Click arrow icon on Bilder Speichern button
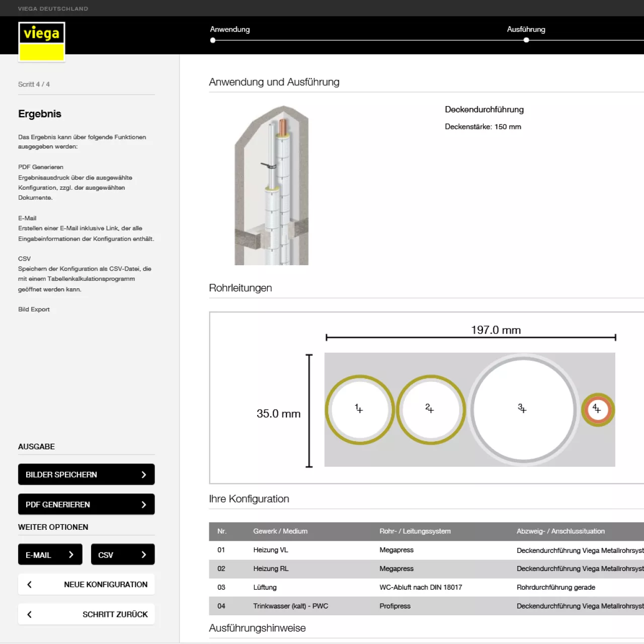The image size is (644, 644). pos(143,474)
